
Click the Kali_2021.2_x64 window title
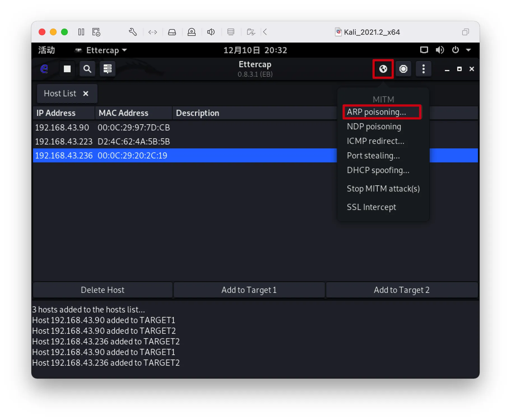pos(372,32)
